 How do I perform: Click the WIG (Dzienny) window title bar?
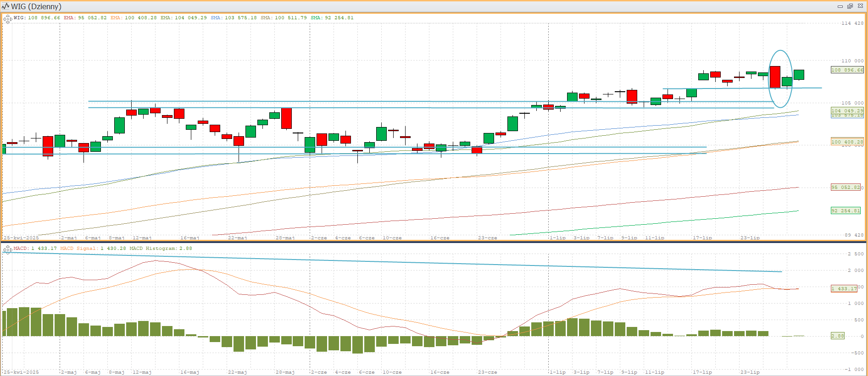[413, 6]
